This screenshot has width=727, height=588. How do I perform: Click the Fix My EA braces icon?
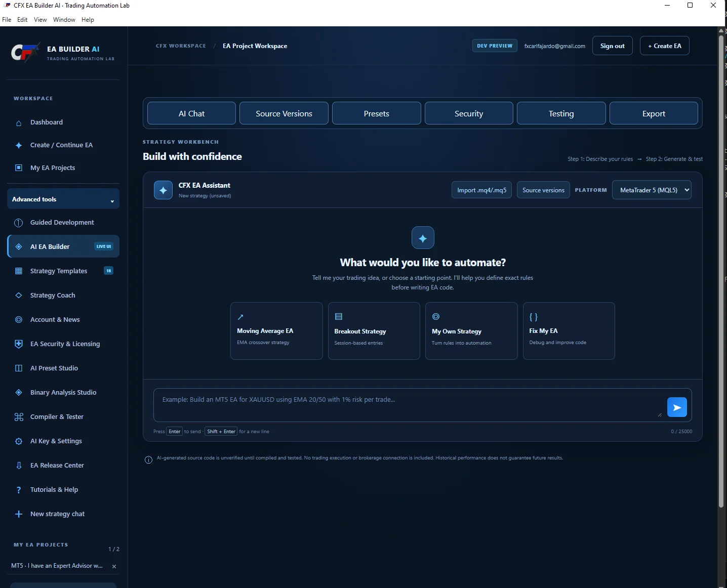534,317
